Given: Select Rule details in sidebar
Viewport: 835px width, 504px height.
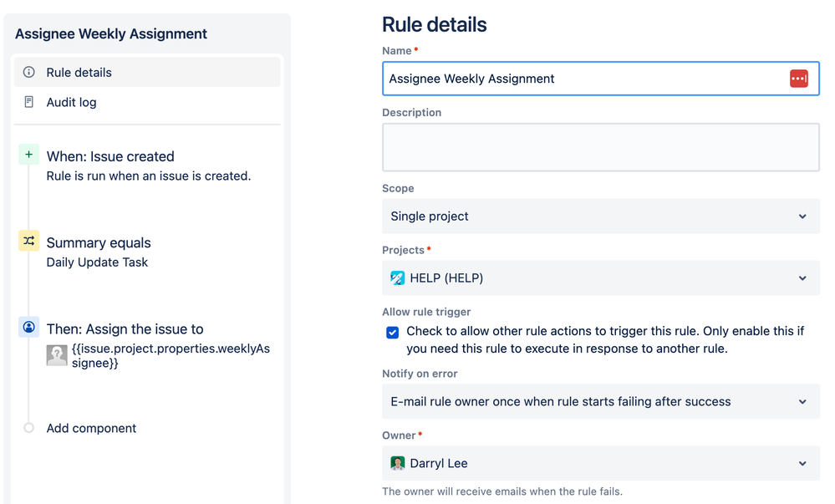Looking at the screenshot, I should tap(79, 73).
